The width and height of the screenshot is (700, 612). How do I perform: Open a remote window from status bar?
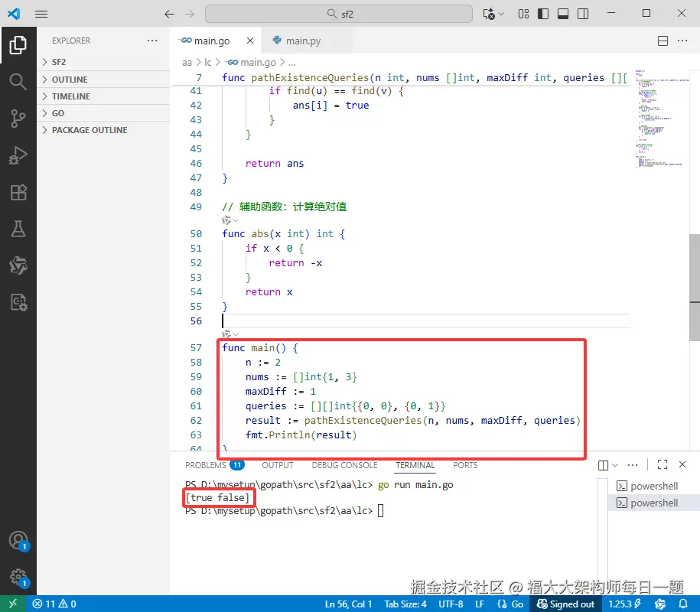pos(13,604)
